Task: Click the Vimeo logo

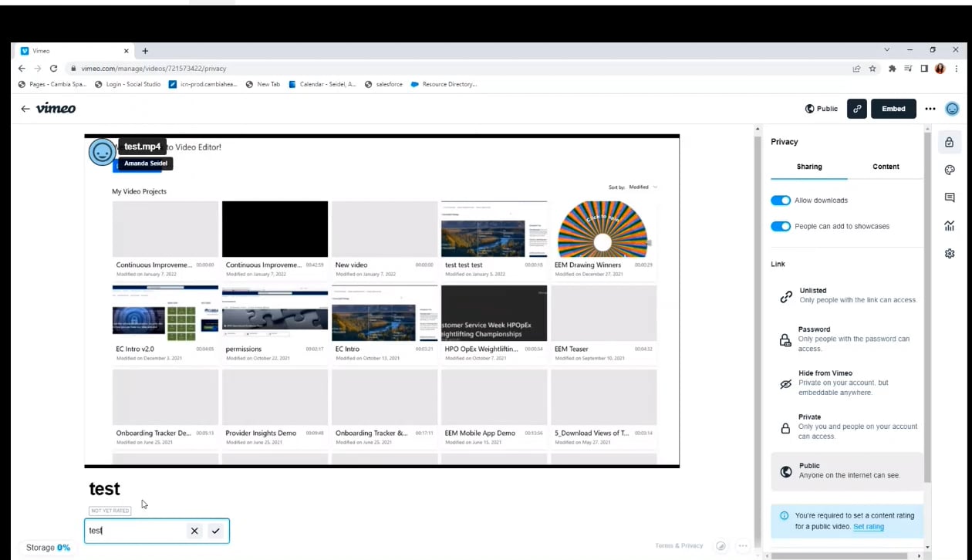Action: coord(56,108)
